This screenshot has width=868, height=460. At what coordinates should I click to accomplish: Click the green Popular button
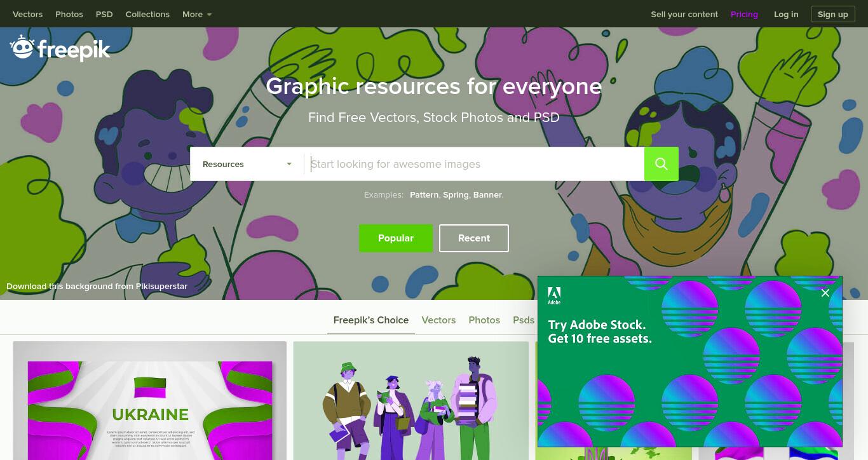(x=396, y=238)
